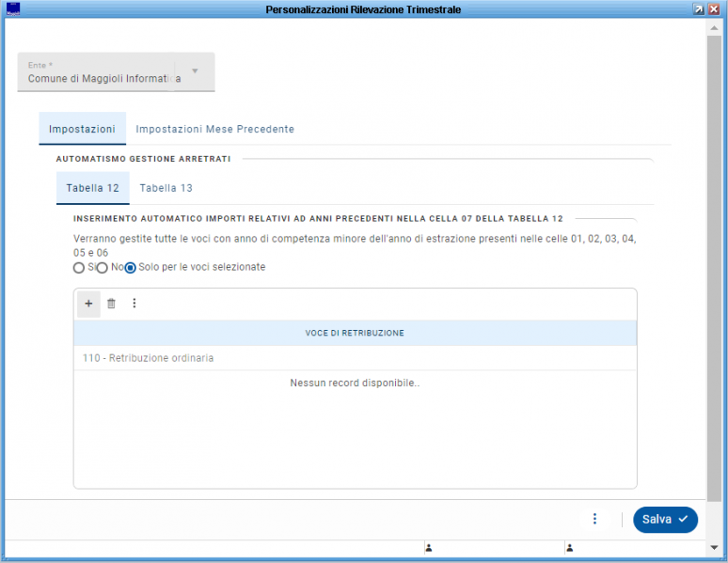Select row '110 - Retribuzione ordinaria'

click(355, 358)
